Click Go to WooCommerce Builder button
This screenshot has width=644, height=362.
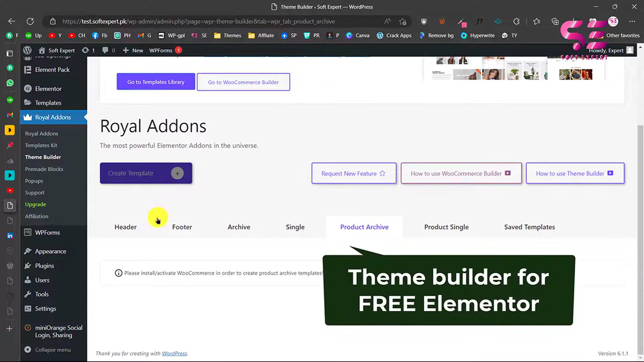243,82
